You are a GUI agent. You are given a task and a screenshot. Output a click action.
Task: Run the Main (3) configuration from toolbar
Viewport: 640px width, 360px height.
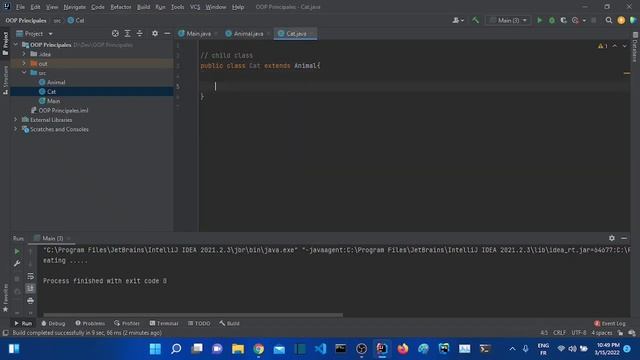coord(540,20)
